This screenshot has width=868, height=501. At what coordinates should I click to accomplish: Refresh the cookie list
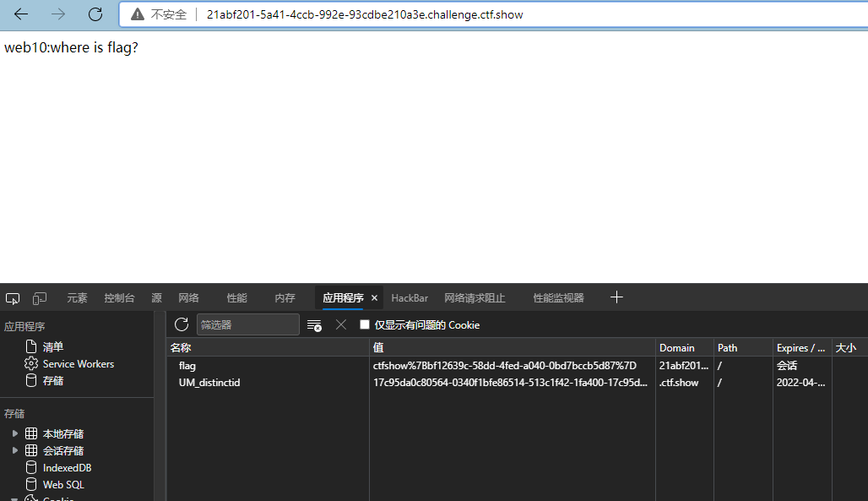[182, 324]
